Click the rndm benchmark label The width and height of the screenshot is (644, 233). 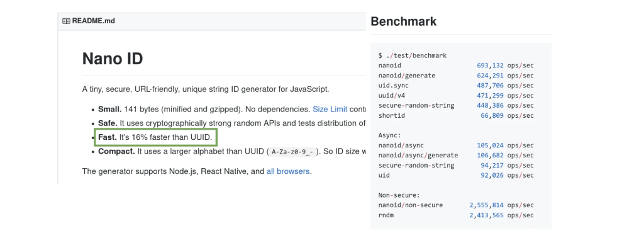pyautogui.click(x=387, y=215)
